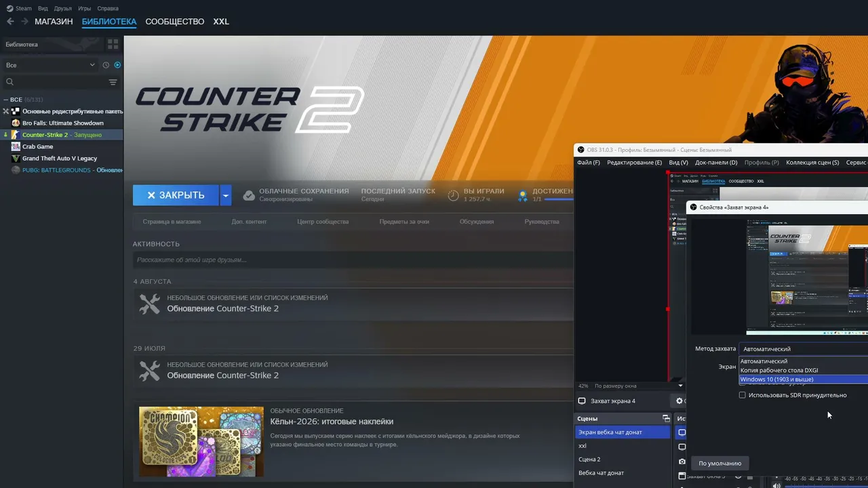This screenshot has width=868, height=488.
Task: Choose Автоматический in capture method list
Action: tap(804, 361)
